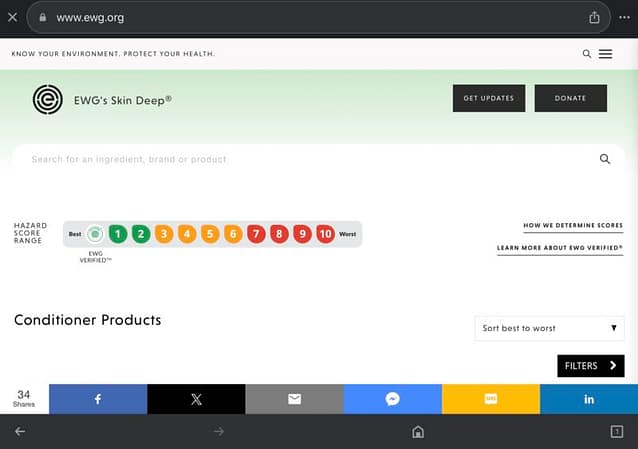Share page via SMS icon
Screen dimensions: 638x449
point(491,399)
